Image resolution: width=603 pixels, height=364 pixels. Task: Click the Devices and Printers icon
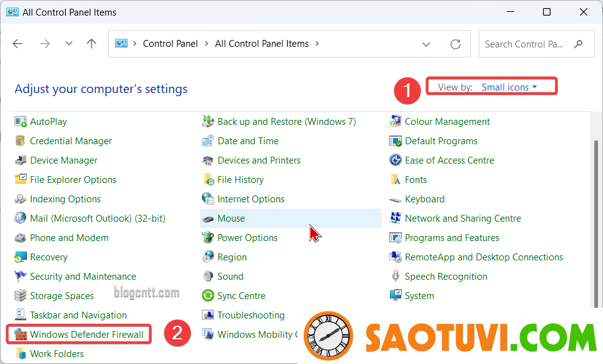tap(208, 160)
